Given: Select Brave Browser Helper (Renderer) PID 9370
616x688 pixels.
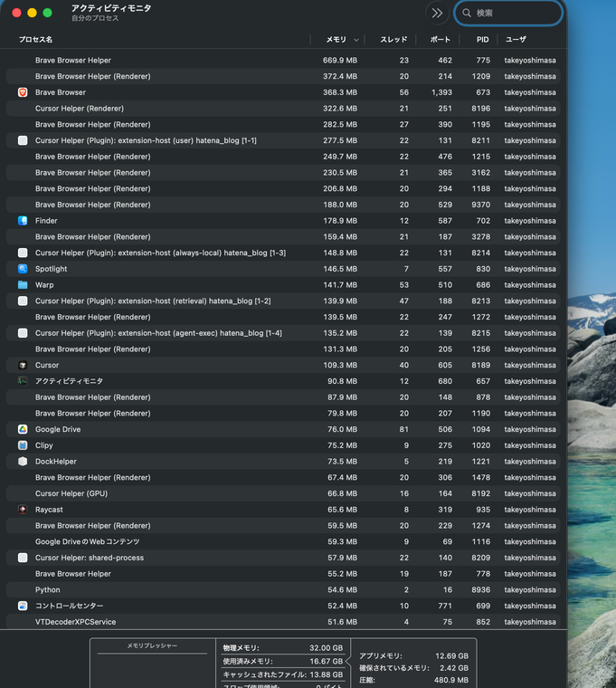Looking at the screenshot, I should click(x=283, y=205).
